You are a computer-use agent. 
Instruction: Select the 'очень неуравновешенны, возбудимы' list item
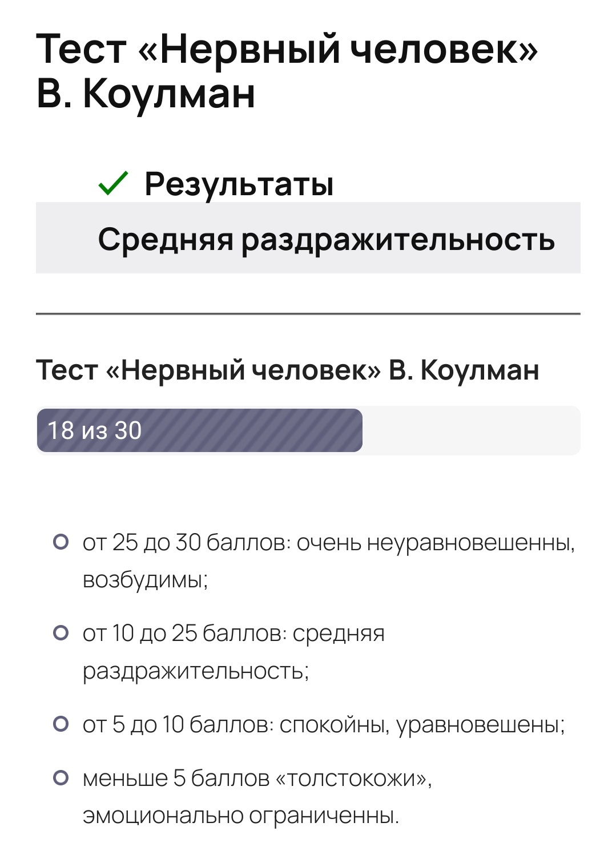point(329,560)
